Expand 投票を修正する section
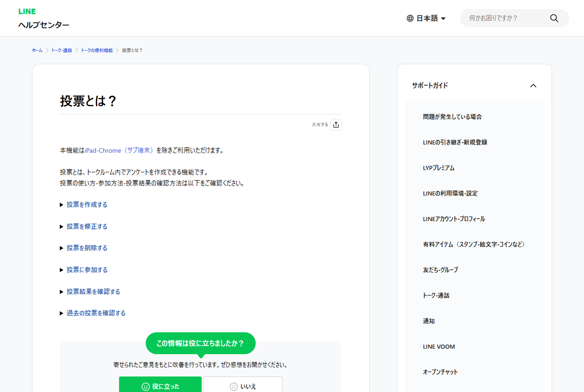 tap(87, 227)
